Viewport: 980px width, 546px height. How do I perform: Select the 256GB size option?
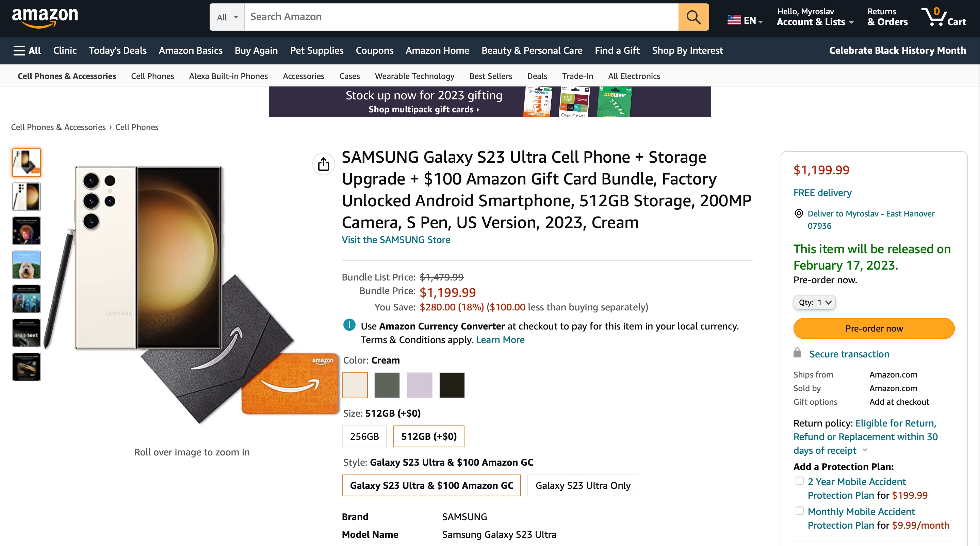coord(364,436)
